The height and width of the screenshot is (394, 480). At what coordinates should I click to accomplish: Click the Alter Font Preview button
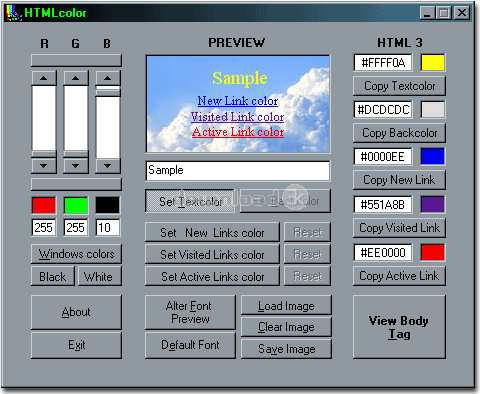pyautogui.click(x=190, y=312)
